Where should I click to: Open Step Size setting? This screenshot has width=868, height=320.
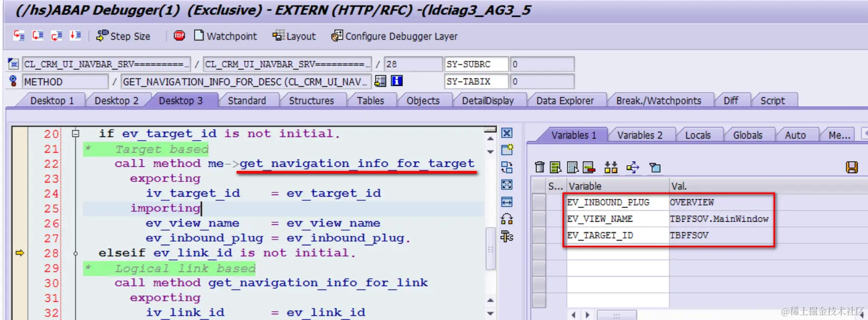(123, 36)
